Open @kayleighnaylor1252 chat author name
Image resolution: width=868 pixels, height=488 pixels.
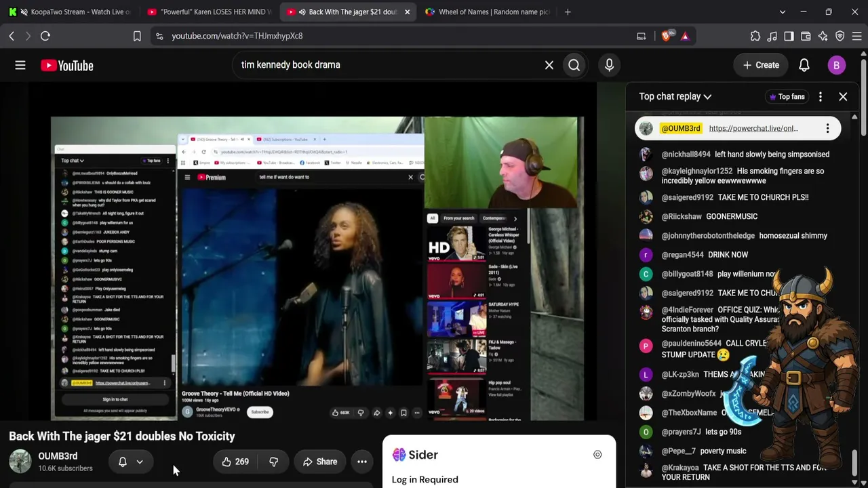click(x=697, y=171)
